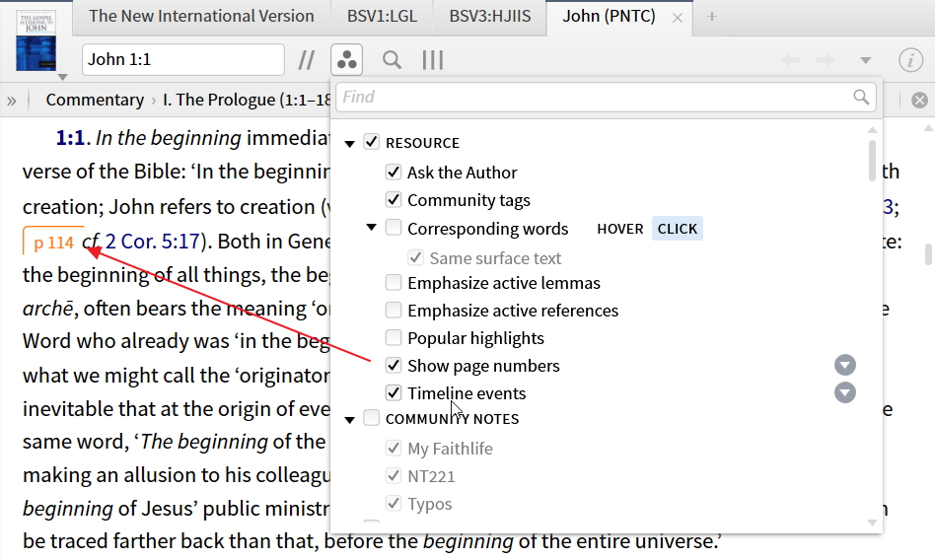
Task: Uncheck Community tags
Action: (x=394, y=199)
